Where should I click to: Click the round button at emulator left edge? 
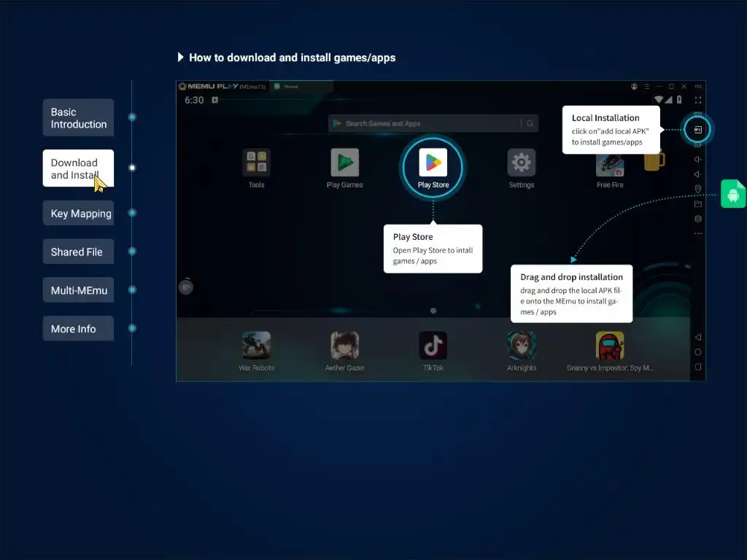pos(186,287)
